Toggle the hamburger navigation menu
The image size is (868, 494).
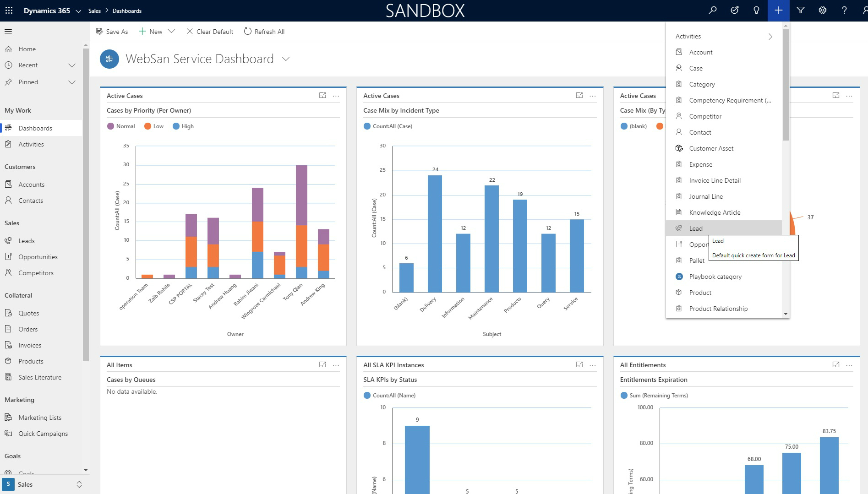click(x=8, y=31)
